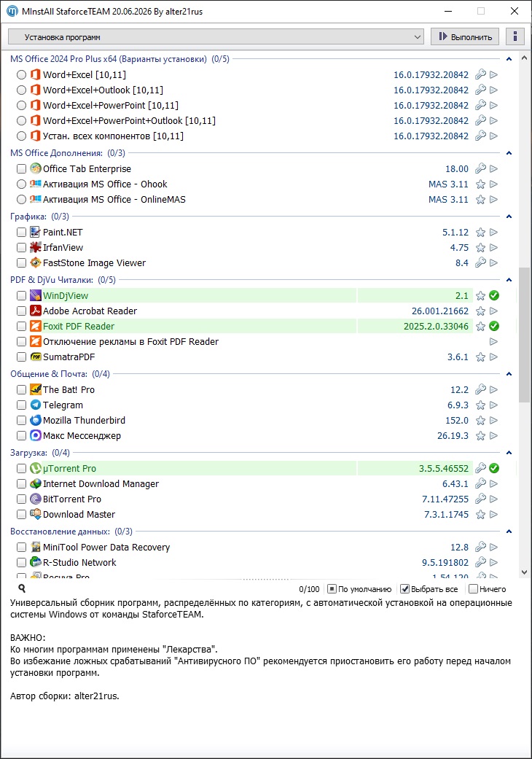This screenshot has width=532, height=759.
Task: Toggle the Выбрать все checkbox
Action: (405, 589)
